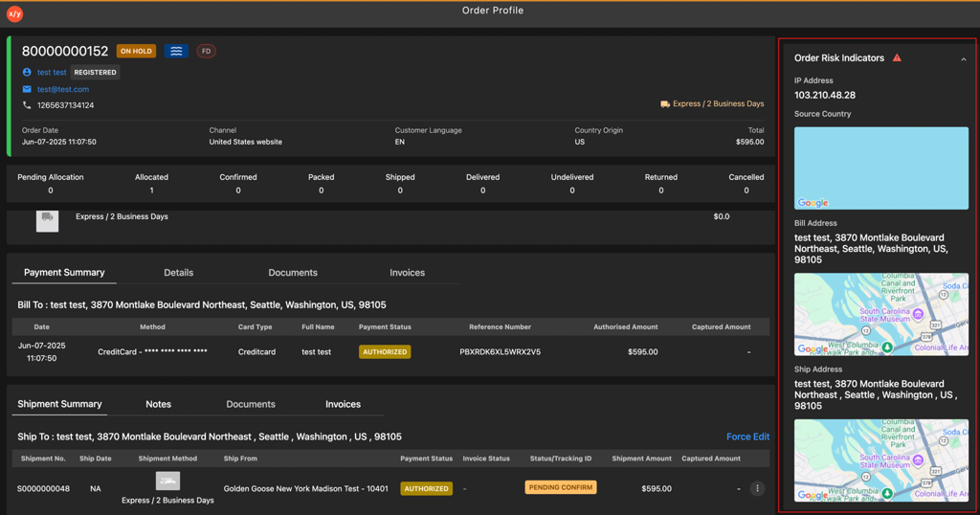The width and height of the screenshot is (980, 515).
Task: Open Documents tab beside Notes
Action: (x=251, y=404)
